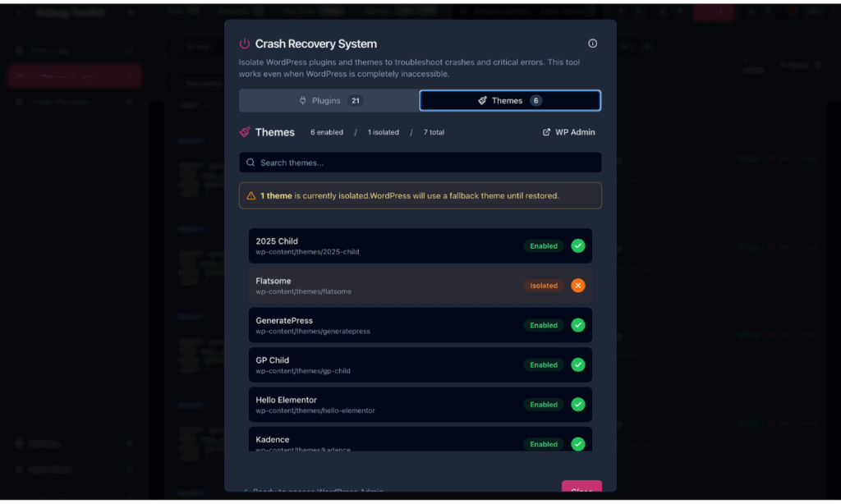Toggle the green check for Kadence
Image resolution: width=841 pixels, height=504 pixels.
click(x=577, y=444)
